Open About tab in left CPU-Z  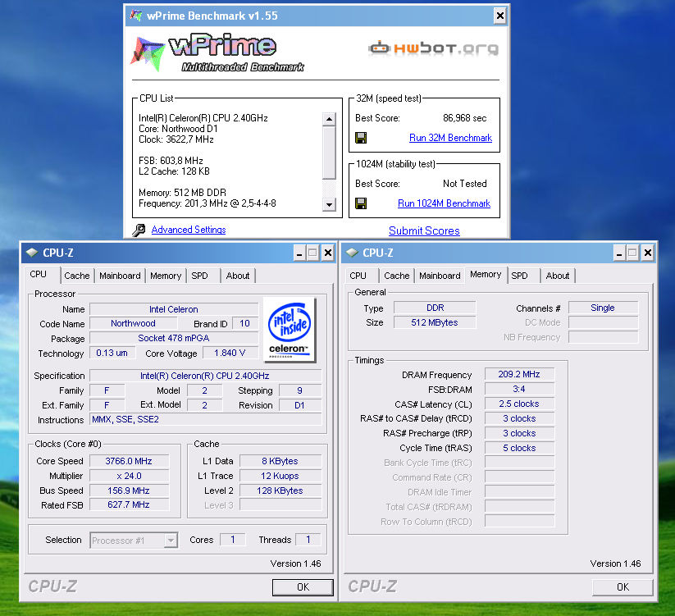pyautogui.click(x=238, y=276)
